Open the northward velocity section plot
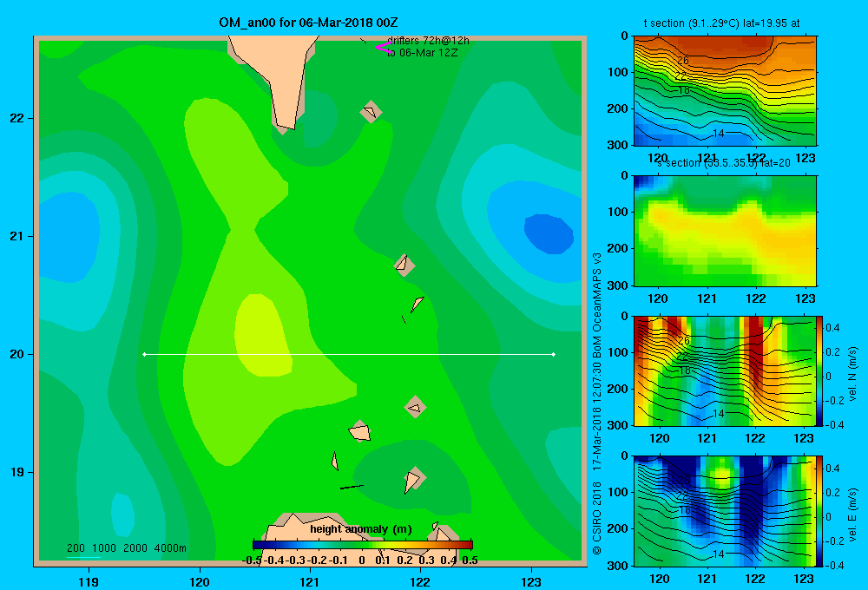This screenshot has width=868, height=590. (x=725, y=370)
